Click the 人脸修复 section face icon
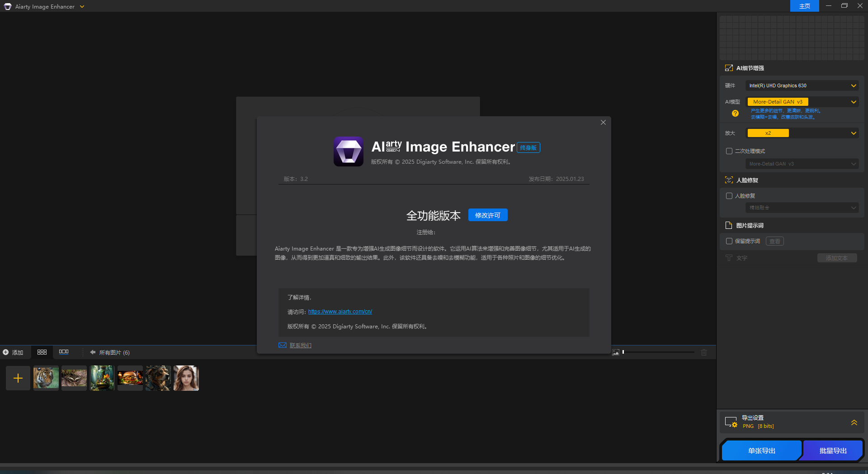 (x=729, y=180)
